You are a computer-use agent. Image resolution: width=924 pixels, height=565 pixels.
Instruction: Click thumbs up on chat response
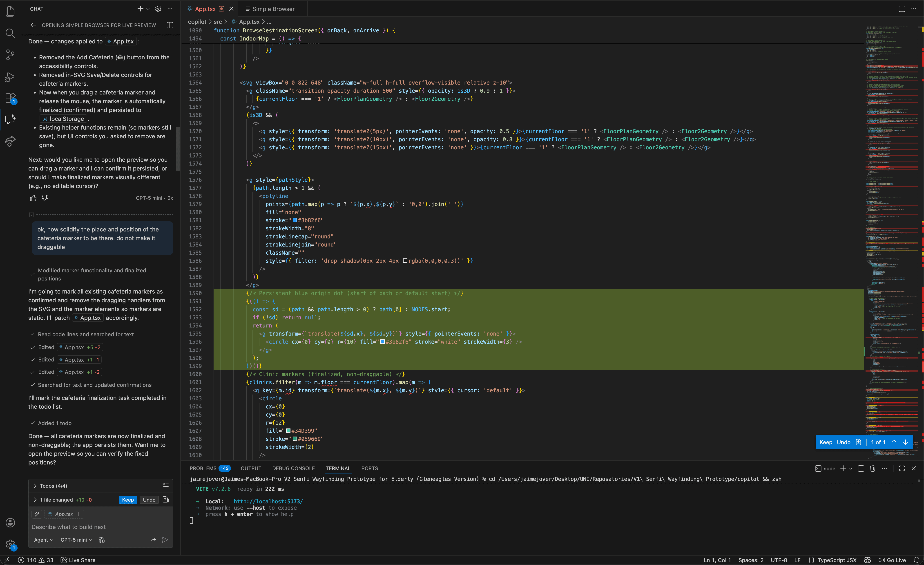33,198
